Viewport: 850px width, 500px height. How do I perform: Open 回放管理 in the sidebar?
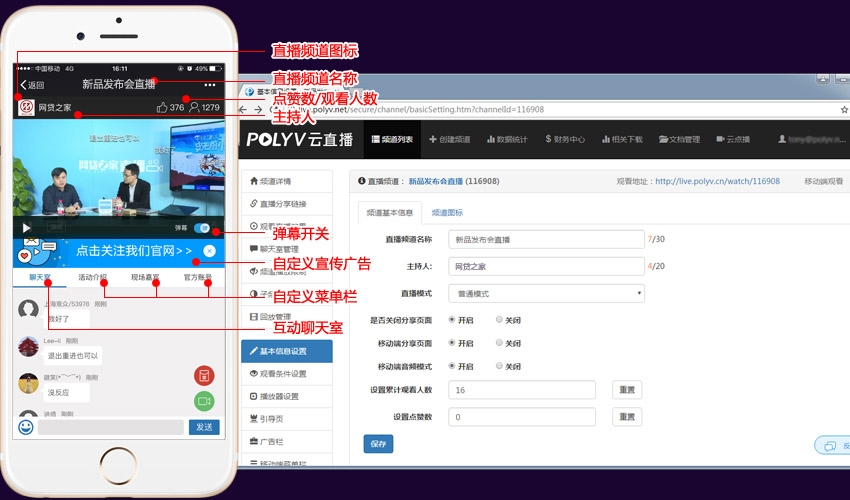pyautogui.click(x=287, y=316)
